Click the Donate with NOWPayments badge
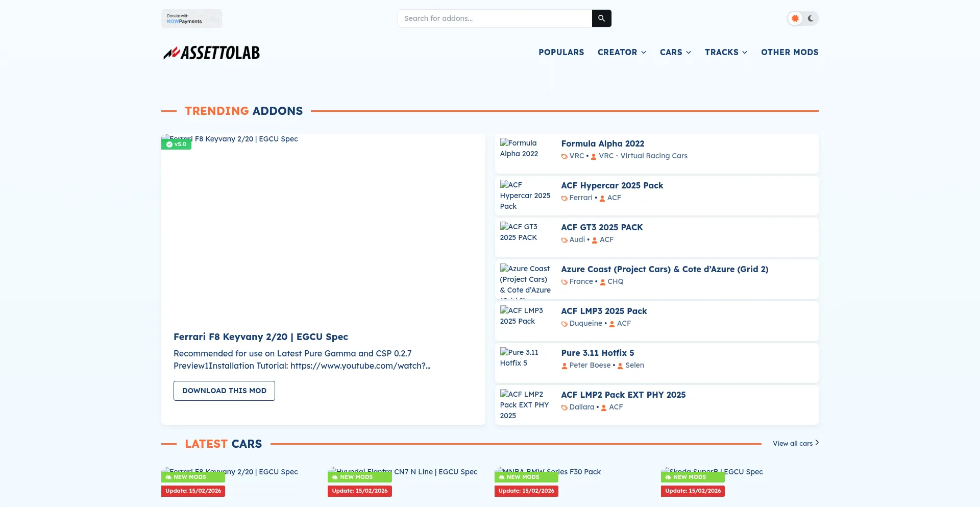980x507 pixels. coord(191,18)
